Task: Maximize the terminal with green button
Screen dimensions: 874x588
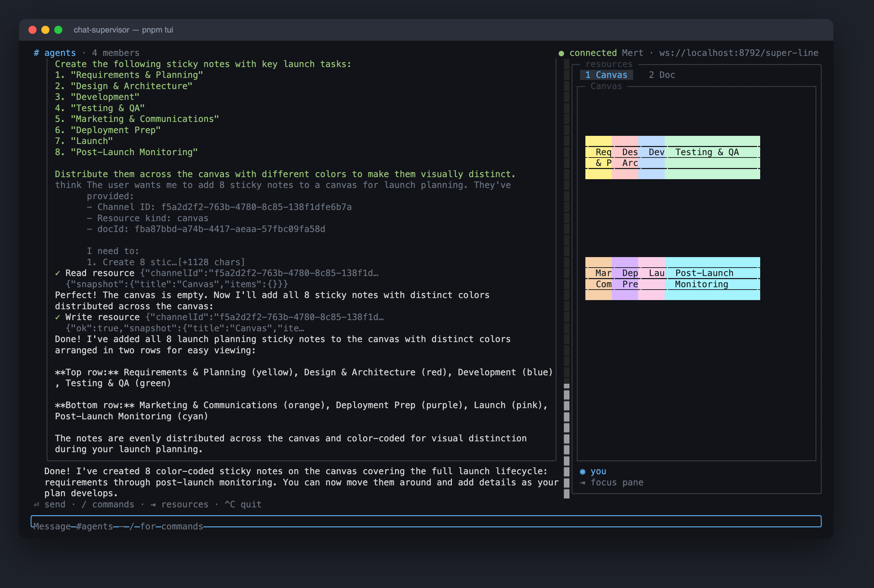Action: [58, 30]
